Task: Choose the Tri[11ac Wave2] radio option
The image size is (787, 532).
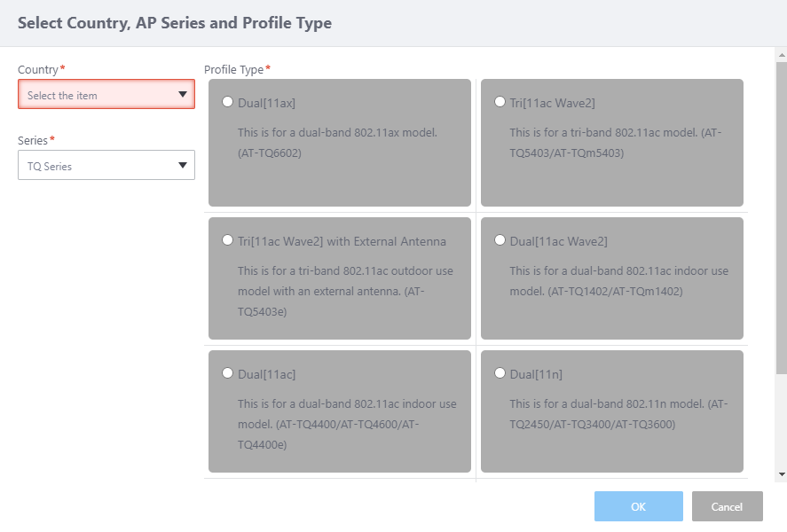Action: pos(500,102)
